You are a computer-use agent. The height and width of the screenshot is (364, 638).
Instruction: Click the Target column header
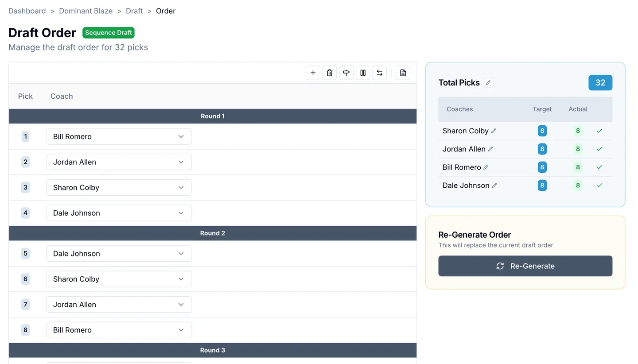coord(542,109)
